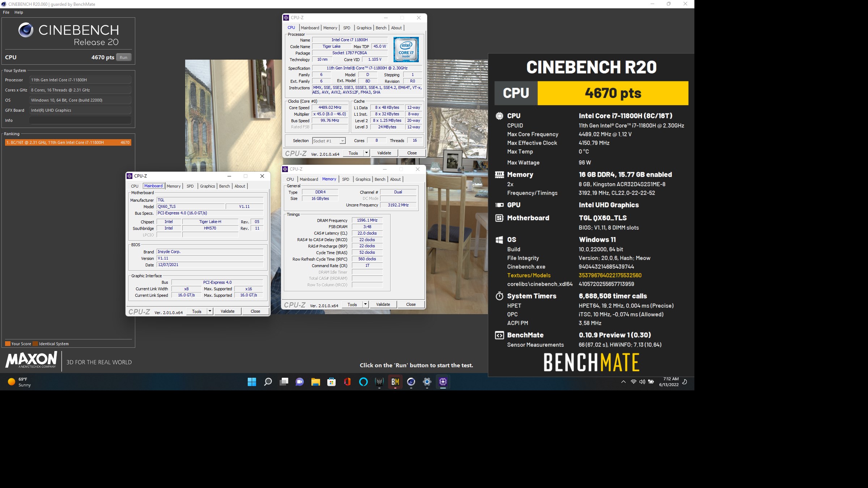The height and width of the screenshot is (488, 868).
Task: Open the Help menu in Cinebench
Action: 19,12
